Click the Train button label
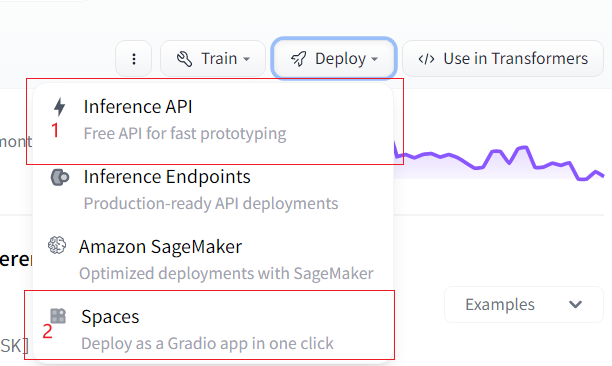The width and height of the screenshot is (612, 366). (x=219, y=59)
